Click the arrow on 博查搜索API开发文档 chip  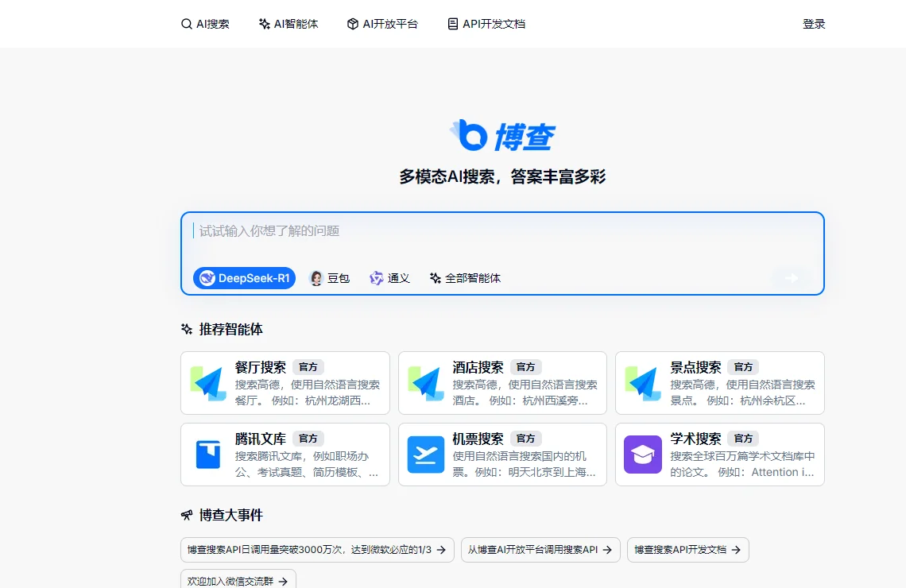click(736, 550)
